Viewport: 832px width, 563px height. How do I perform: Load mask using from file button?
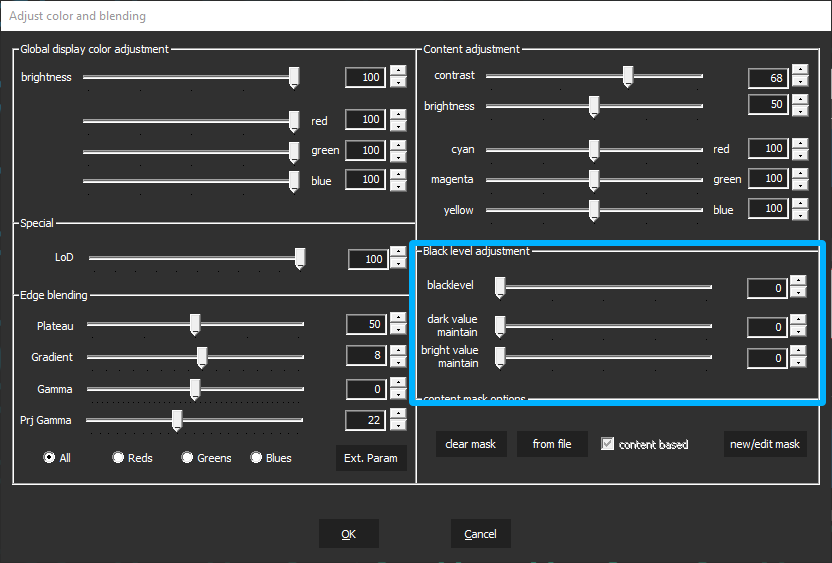552,444
